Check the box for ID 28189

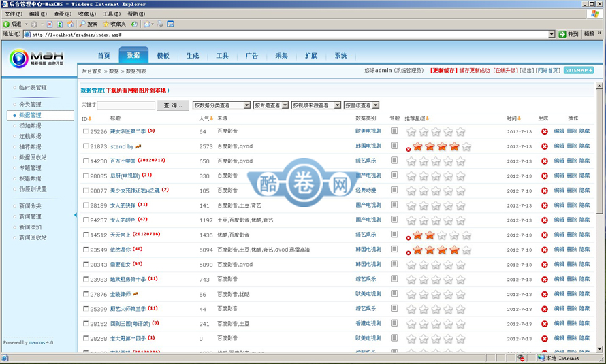(86, 205)
